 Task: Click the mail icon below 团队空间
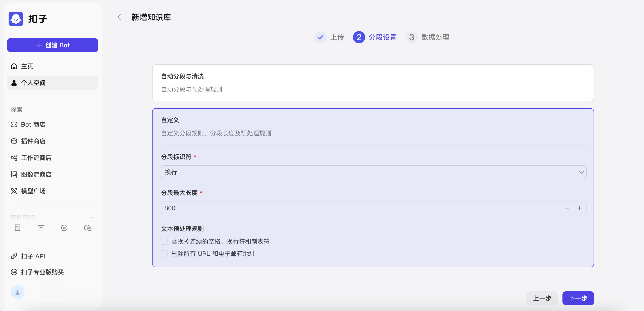click(x=41, y=228)
